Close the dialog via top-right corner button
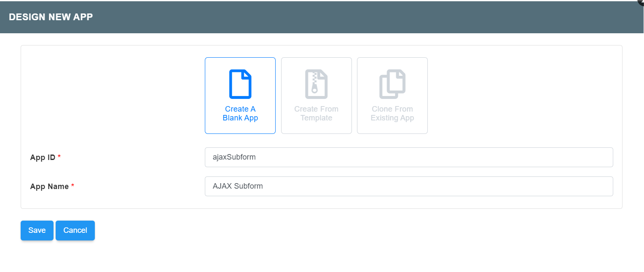This screenshot has height=272, width=644. [x=641, y=2]
